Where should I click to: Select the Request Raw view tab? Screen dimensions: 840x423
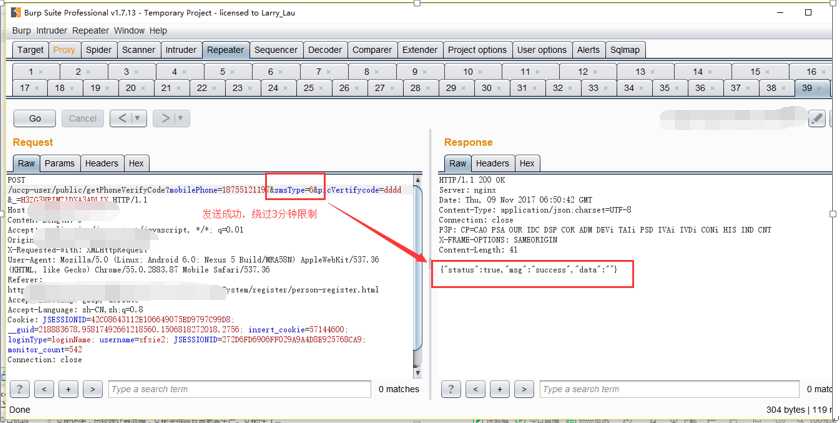[26, 163]
